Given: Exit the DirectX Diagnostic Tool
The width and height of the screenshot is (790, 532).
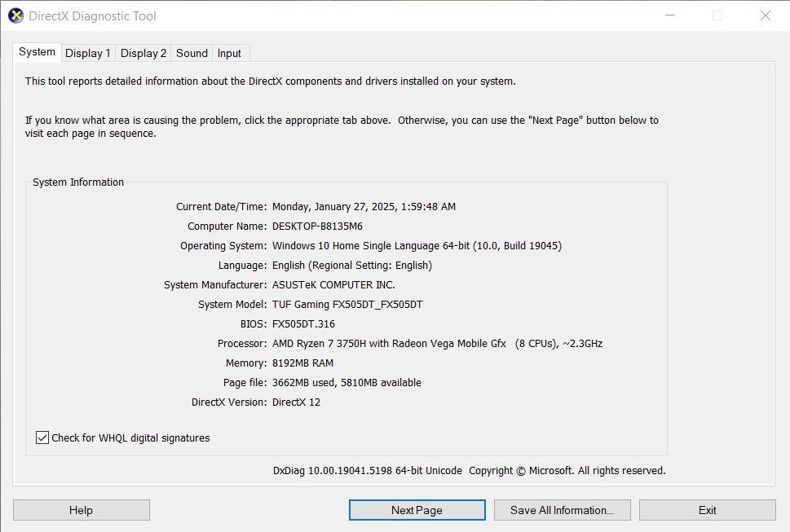Looking at the screenshot, I should point(706,509).
